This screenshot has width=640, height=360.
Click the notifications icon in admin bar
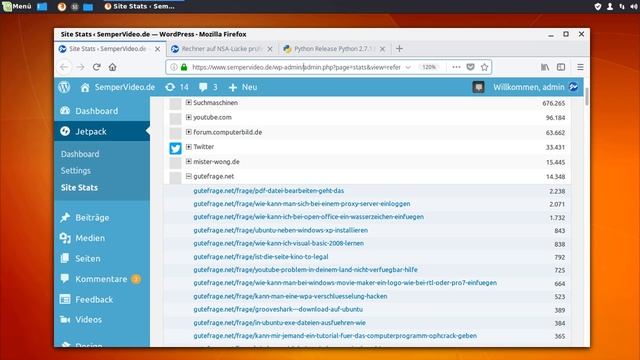[478, 87]
